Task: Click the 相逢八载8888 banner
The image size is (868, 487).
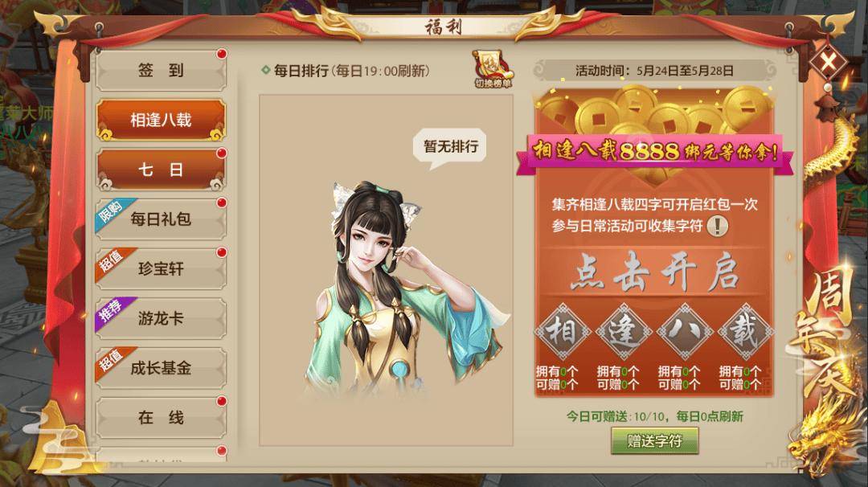Action: (655, 151)
